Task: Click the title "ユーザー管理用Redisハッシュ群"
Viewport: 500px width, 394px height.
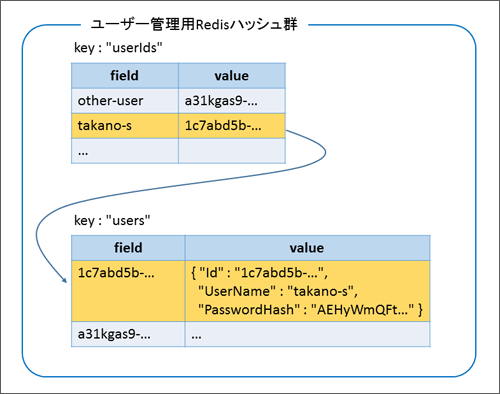Action: pyautogui.click(x=194, y=24)
